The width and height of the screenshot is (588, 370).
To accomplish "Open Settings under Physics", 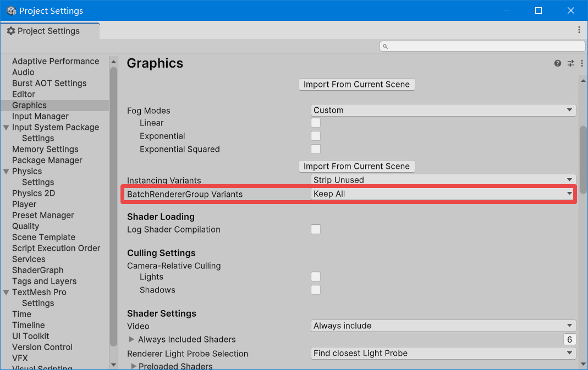I will click(38, 182).
